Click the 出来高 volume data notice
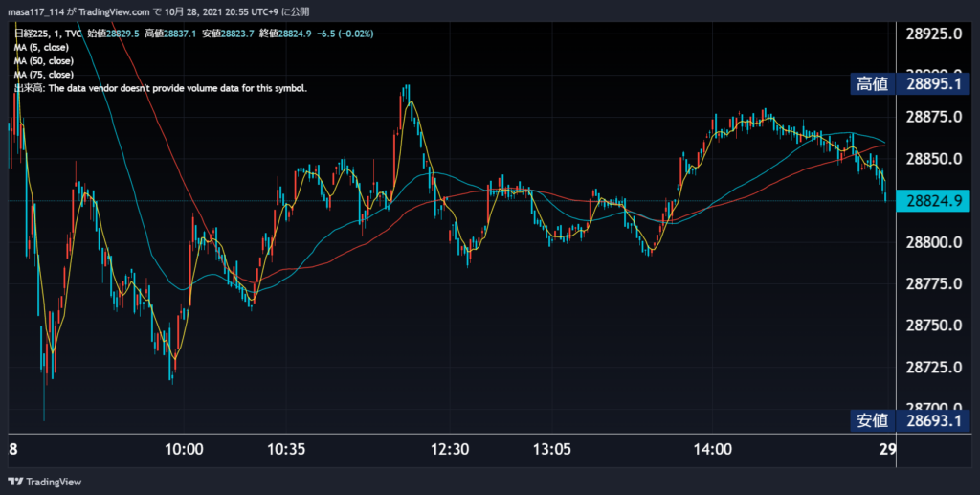 pos(161,89)
